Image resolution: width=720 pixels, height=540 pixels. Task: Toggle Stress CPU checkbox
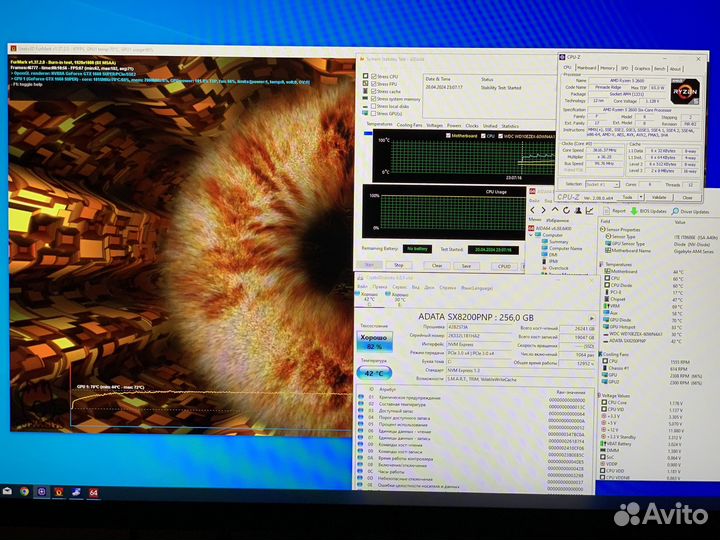[374, 77]
